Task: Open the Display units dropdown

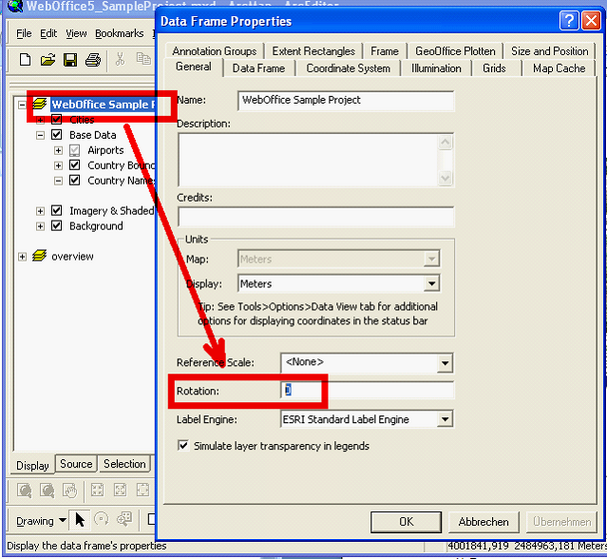Action: click(x=432, y=283)
